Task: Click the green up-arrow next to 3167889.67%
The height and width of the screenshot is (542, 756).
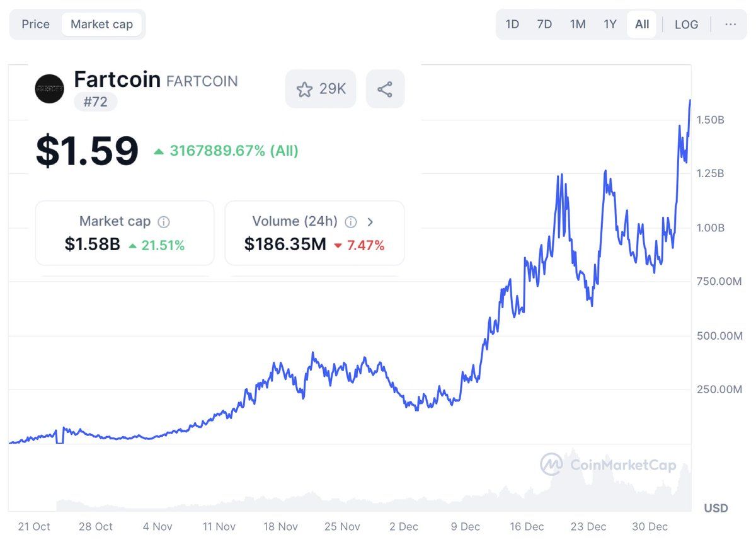Action: point(159,151)
